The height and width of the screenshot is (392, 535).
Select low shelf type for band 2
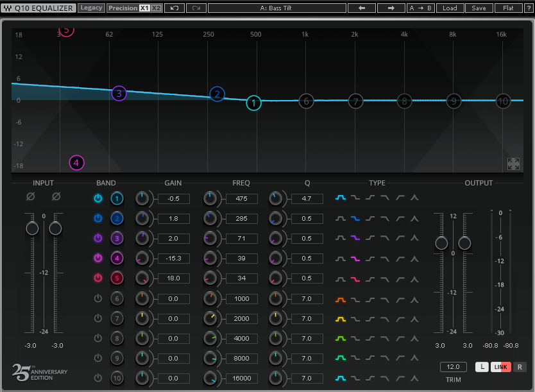tap(355, 218)
